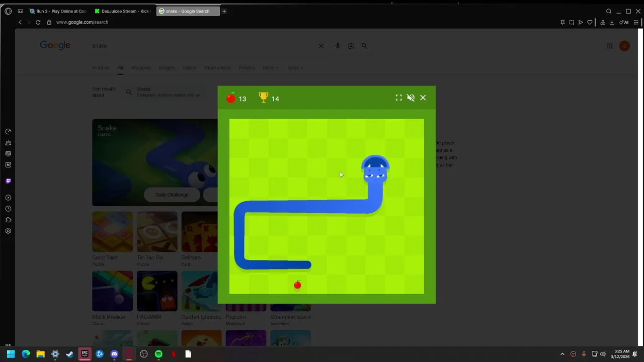Launch Steam from the taskbar
The height and width of the screenshot is (362, 644).
tap(70, 354)
